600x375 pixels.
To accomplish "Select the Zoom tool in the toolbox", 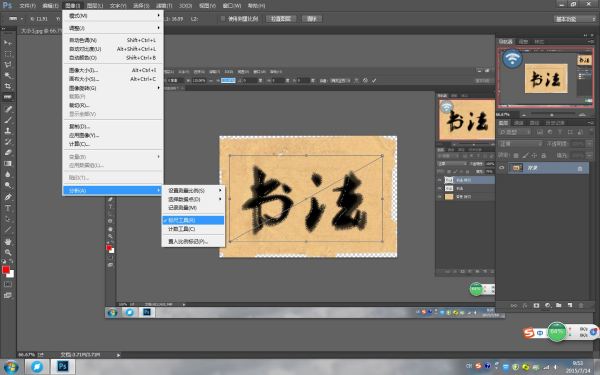I will coord(8,252).
